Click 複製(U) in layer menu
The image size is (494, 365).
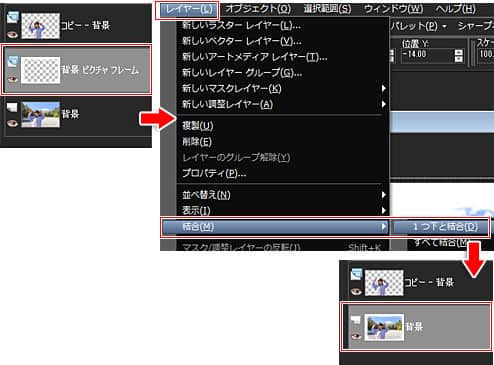198,126
